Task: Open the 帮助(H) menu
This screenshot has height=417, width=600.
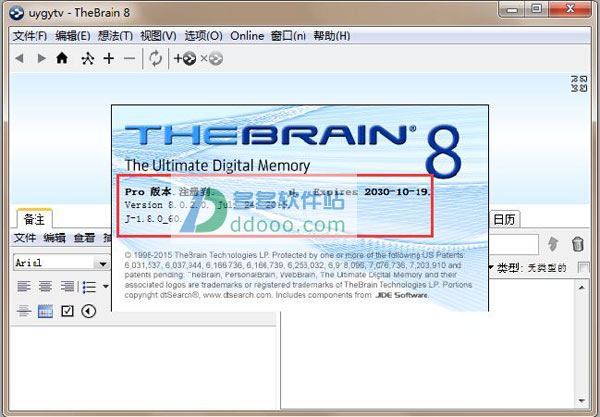Action: 332,36
